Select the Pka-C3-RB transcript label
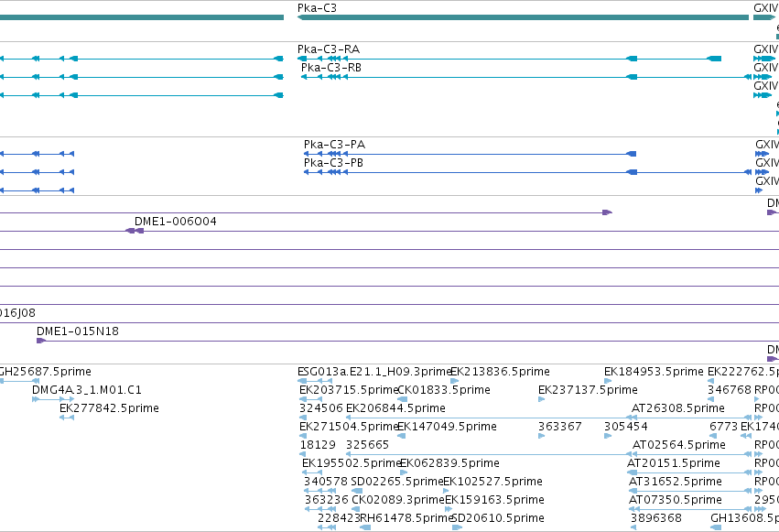 (330, 68)
